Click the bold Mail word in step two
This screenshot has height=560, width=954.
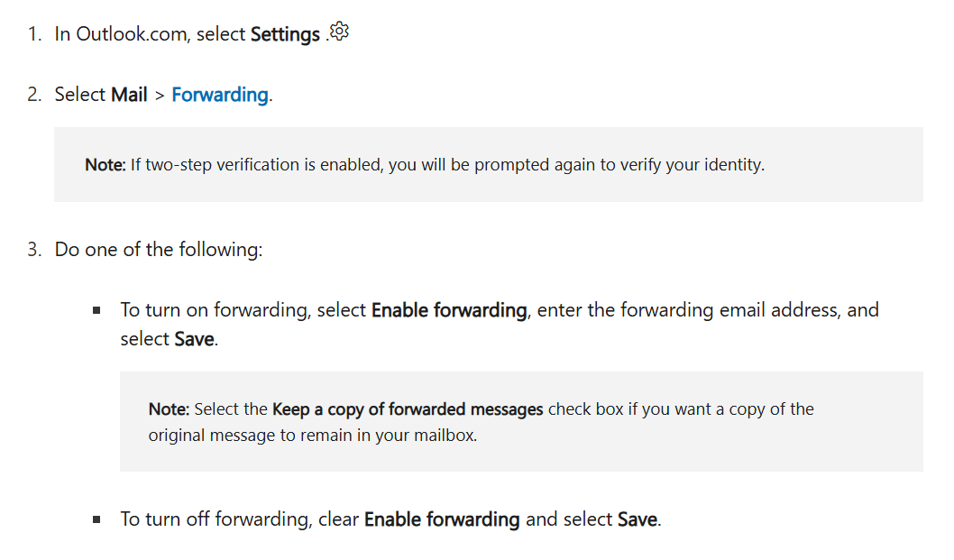tap(129, 95)
